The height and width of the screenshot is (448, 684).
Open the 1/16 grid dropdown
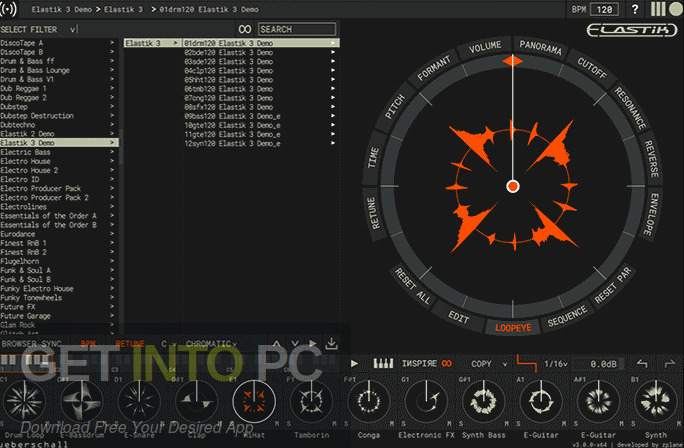coord(555,364)
